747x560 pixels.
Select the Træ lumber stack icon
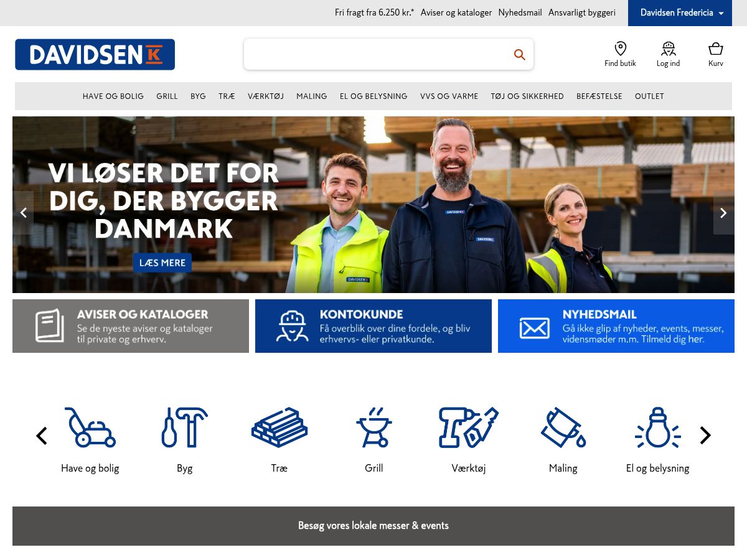click(280, 427)
